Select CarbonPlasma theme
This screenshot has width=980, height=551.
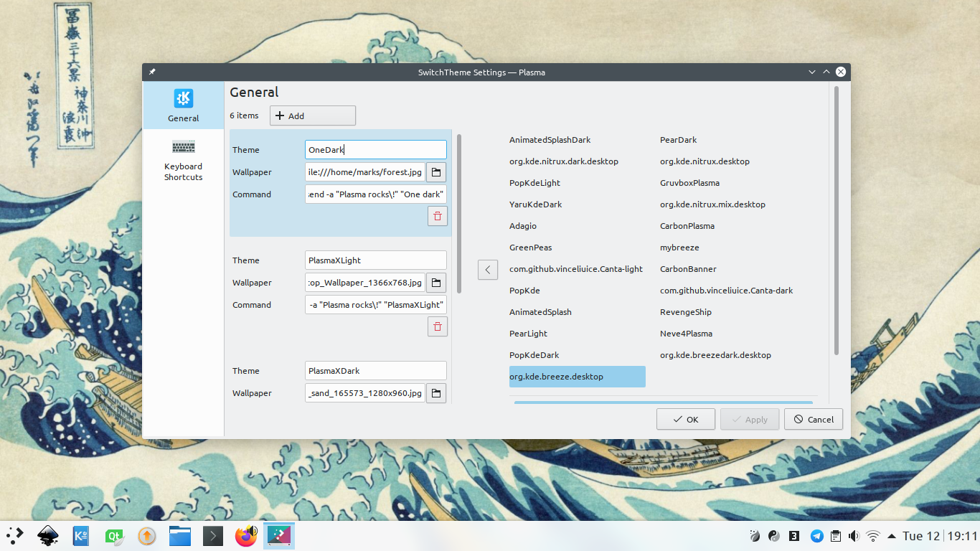(687, 226)
